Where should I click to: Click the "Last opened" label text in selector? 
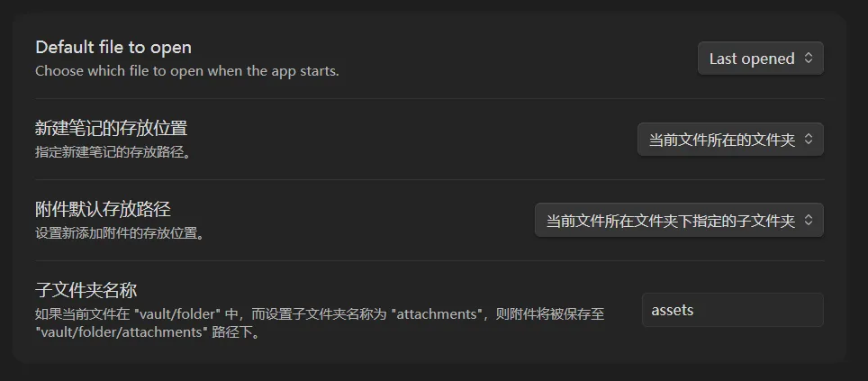(x=753, y=59)
